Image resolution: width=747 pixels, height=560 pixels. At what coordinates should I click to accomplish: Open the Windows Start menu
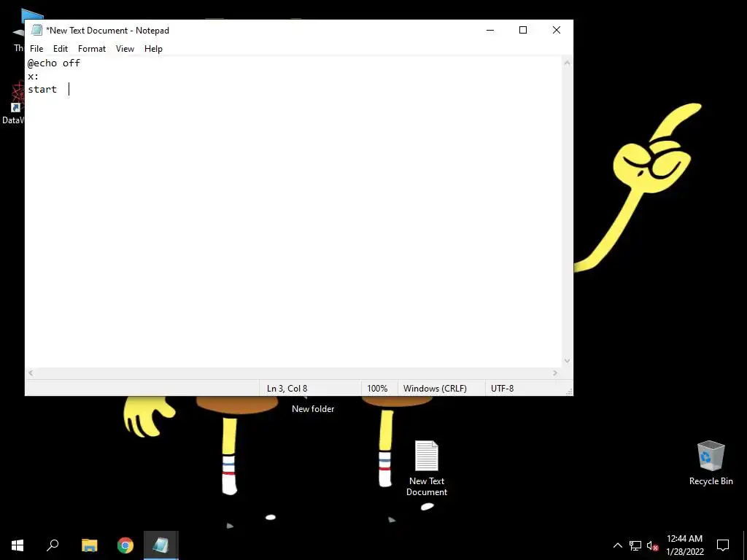(18, 545)
